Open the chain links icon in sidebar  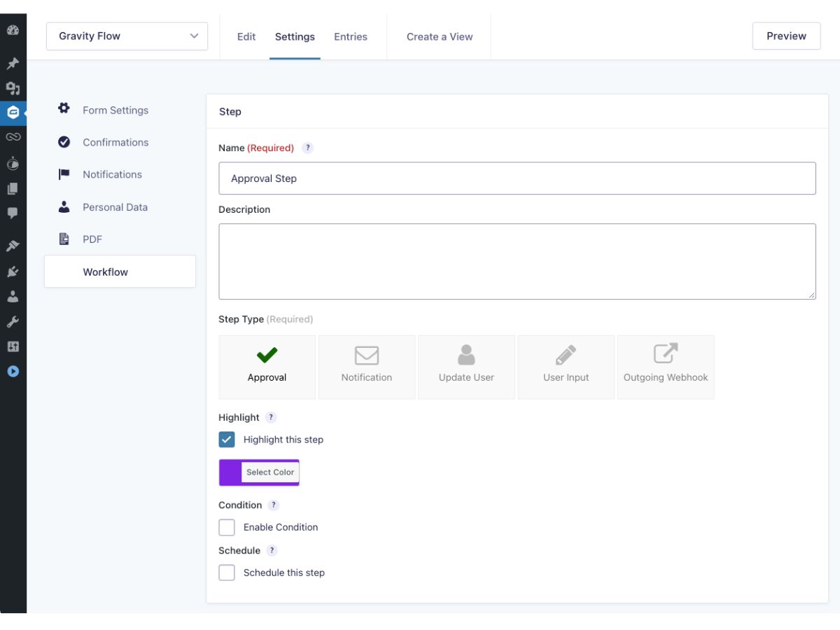(x=13, y=137)
